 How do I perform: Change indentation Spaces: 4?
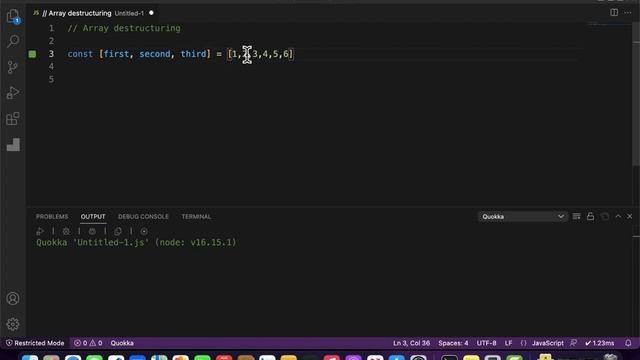[x=453, y=343]
